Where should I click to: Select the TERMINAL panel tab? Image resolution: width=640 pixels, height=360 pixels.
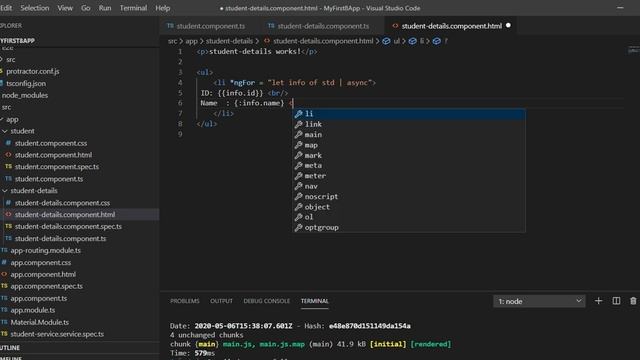(x=315, y=301)
